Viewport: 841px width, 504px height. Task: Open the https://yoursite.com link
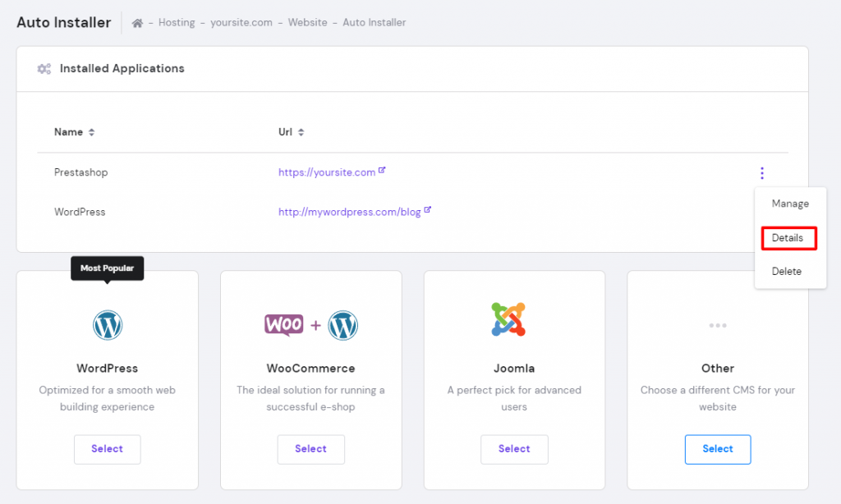coord(328,172)
